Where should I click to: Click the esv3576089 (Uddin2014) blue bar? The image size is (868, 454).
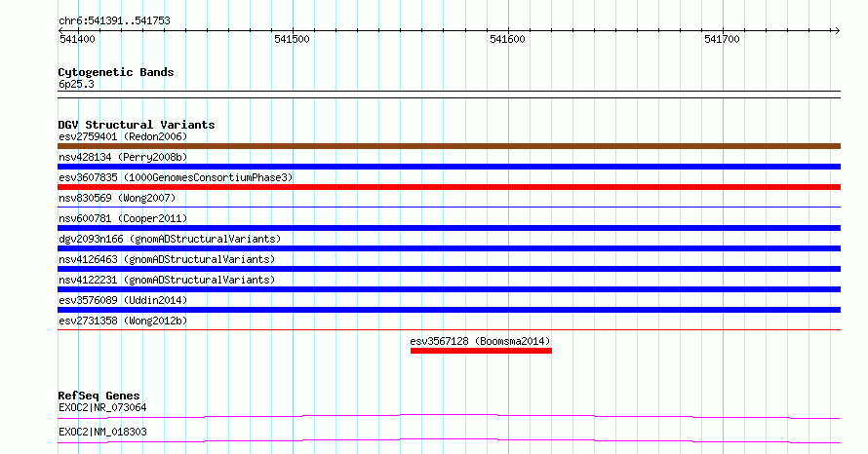click(x=449, y=310)
